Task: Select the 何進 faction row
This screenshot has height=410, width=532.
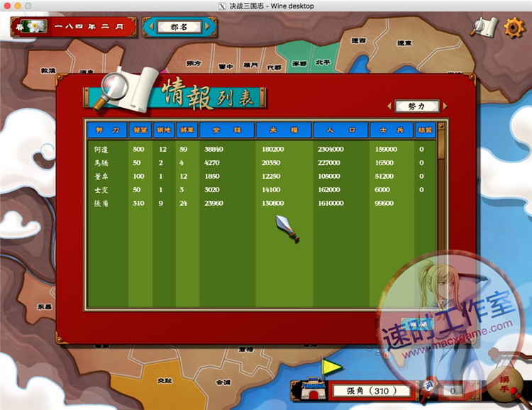Action: tap(261, 150)
